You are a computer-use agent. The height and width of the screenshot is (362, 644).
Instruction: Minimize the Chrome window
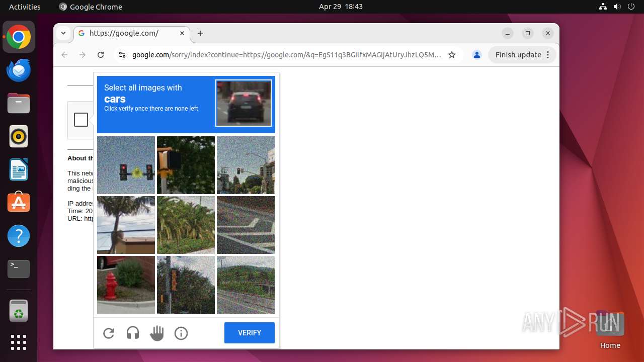[x=508, y=33]
